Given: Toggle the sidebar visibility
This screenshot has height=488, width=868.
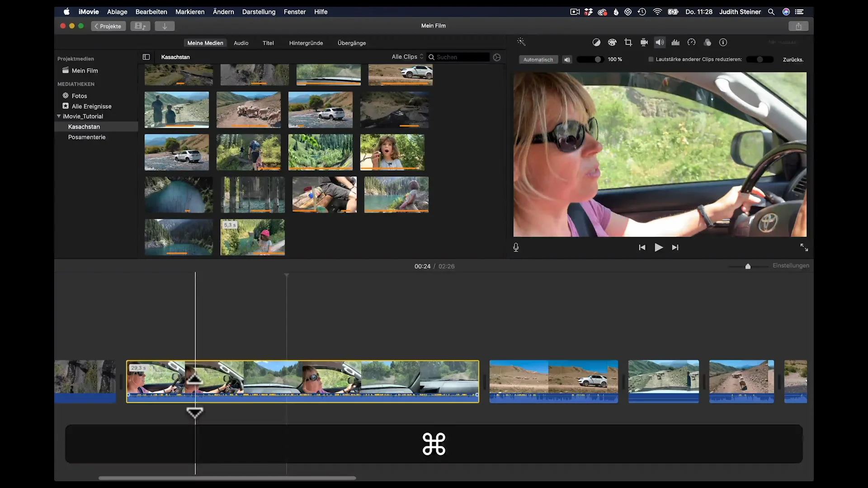Looking at the screenshot, I should [x=146, y=57].
